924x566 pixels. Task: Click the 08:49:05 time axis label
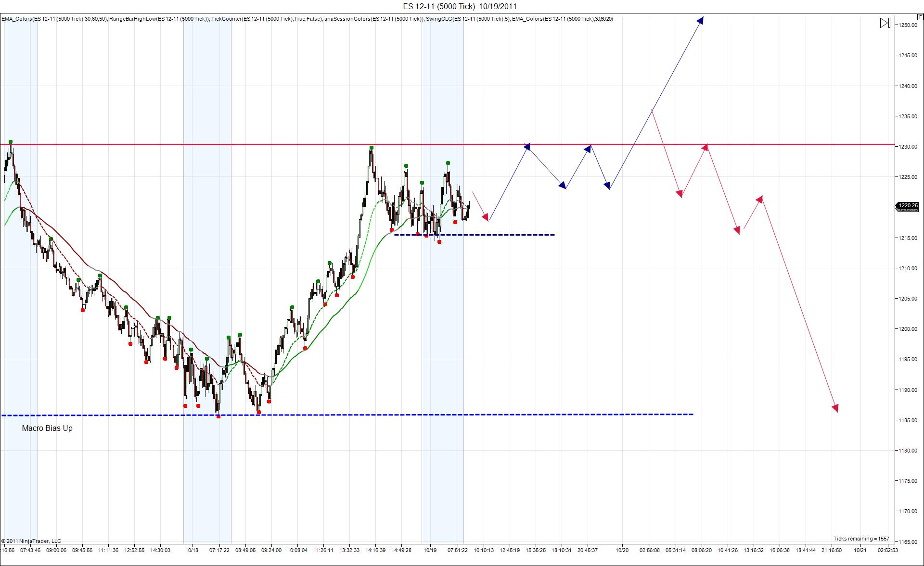point(245,550)
